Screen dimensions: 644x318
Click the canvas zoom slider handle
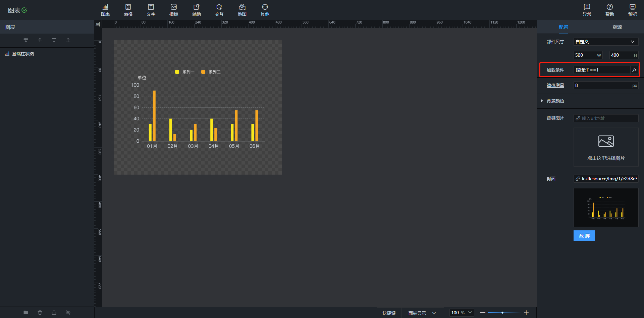(x=502, y=313)
